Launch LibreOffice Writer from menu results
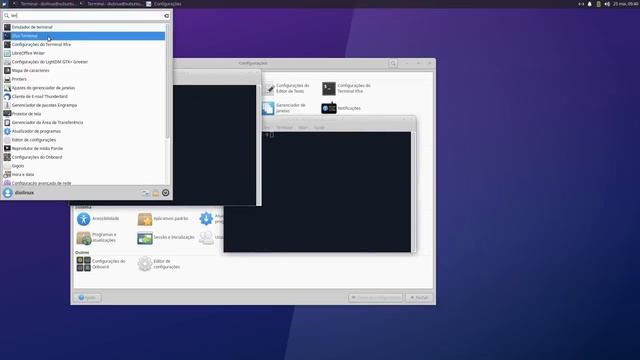The image size is (640, 360). click(x=84, y=53)
